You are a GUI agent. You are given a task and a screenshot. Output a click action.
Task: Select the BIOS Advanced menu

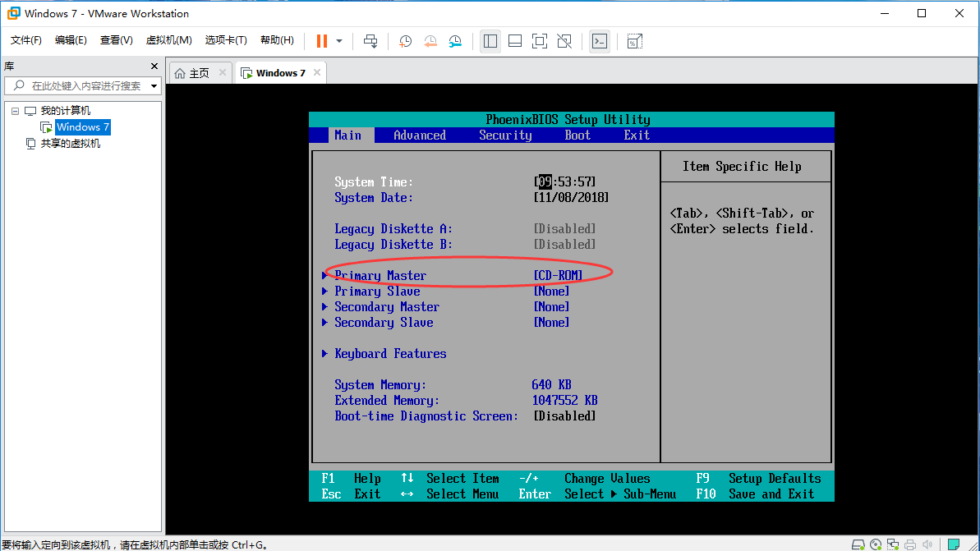[x=420, y=135]
